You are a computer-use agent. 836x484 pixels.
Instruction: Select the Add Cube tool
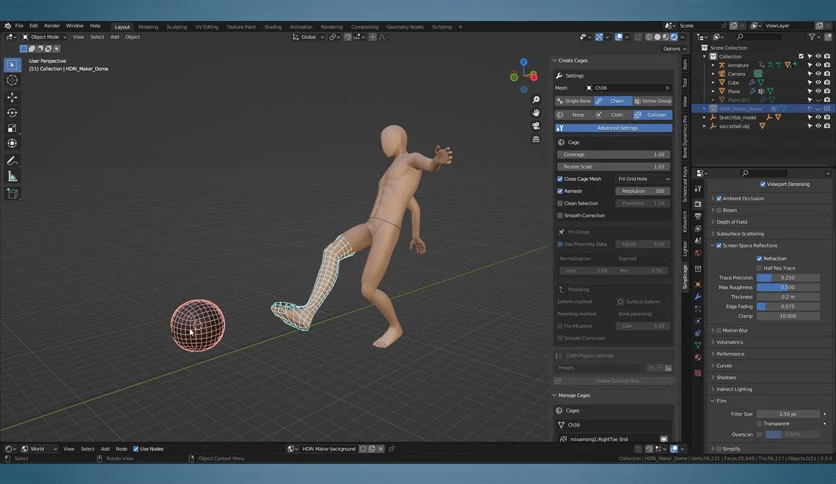point(12,193)
